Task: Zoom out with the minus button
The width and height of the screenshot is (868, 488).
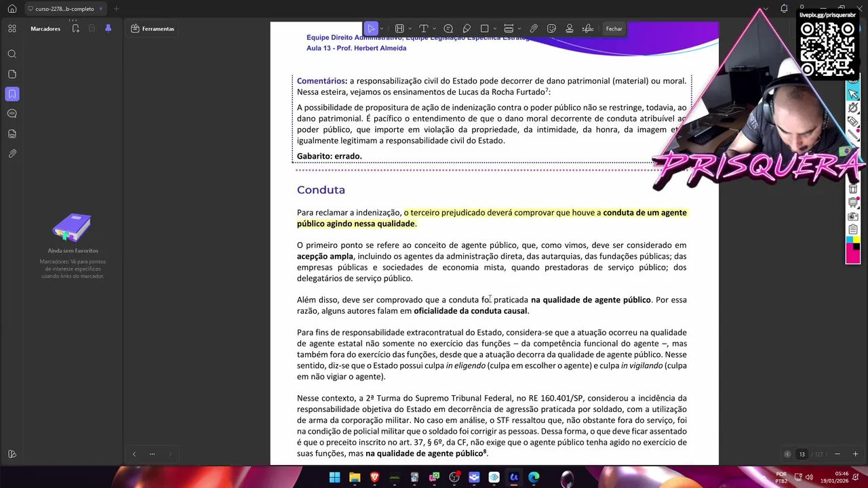Action: (837, 454)
